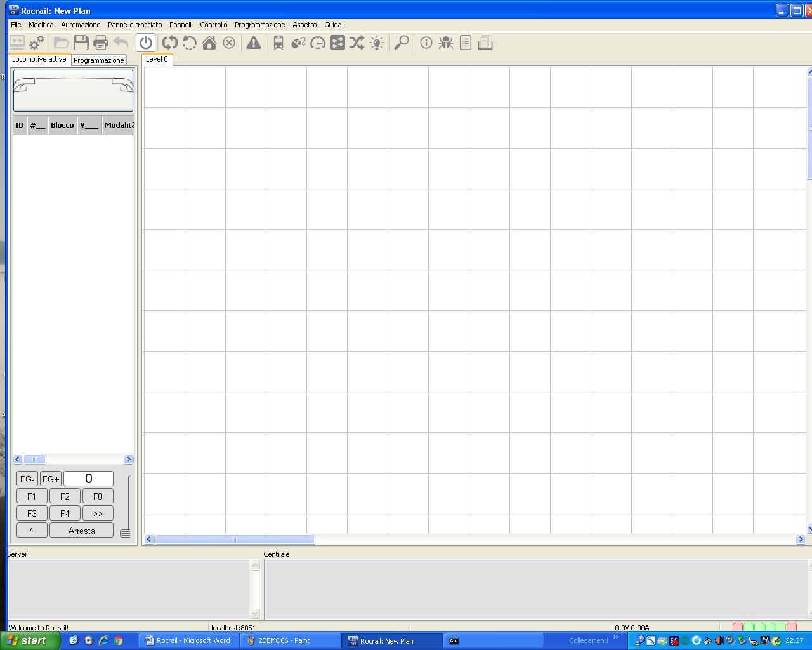This screenshot has height=650, width=812.
Task: Open the Windows start button
Action: pos(30,640)
